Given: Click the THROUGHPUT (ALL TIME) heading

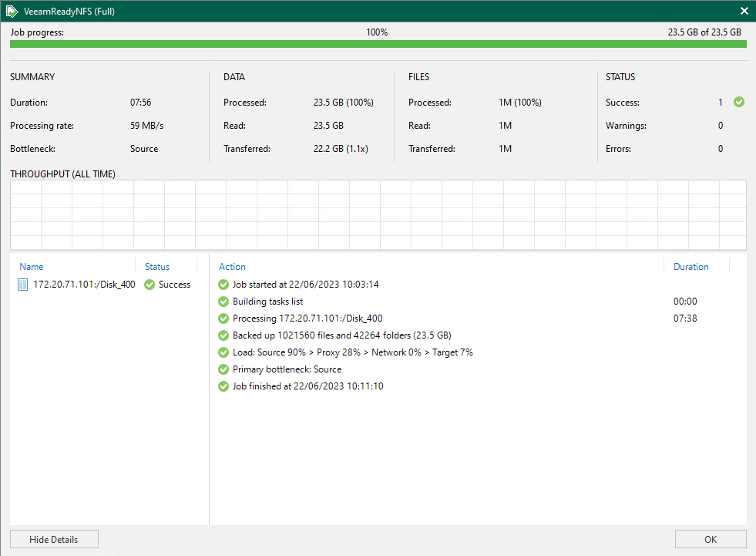Looking at the screenshot, I should pos(62,174).
